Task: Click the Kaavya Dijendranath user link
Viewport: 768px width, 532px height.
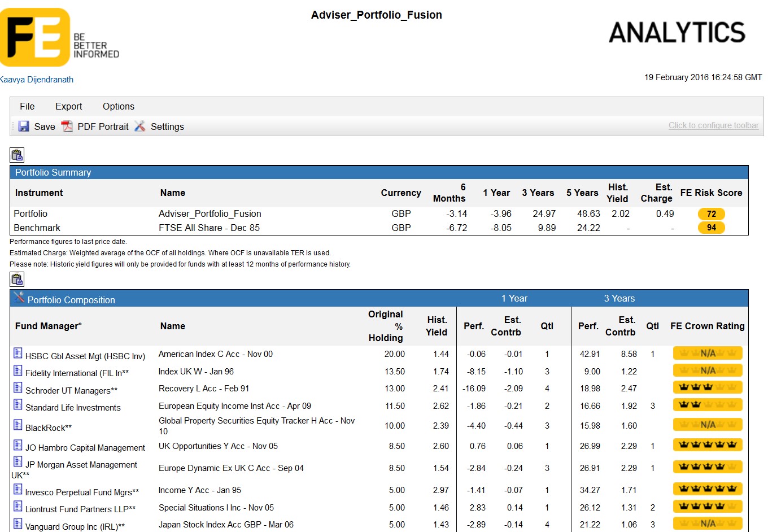Action: [x=37, y=80]
